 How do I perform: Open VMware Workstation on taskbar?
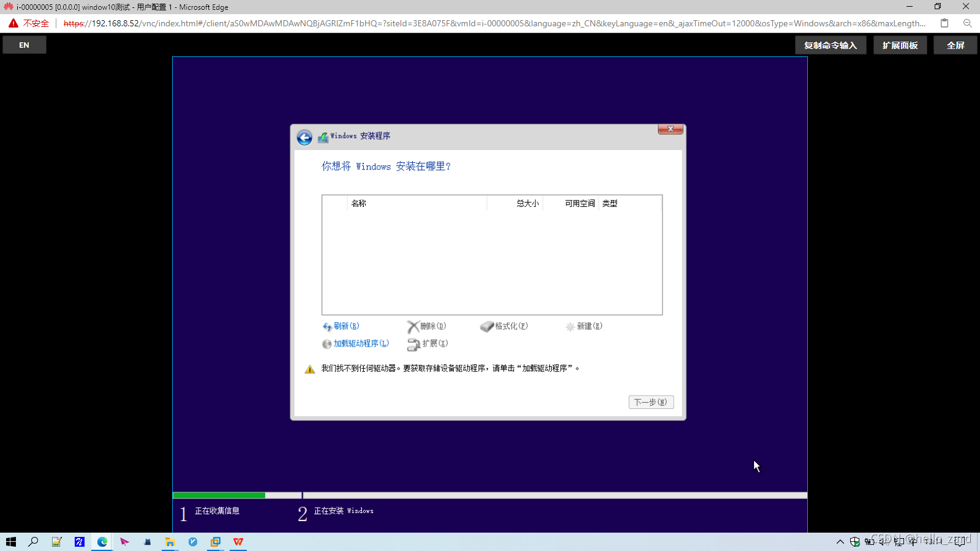click(216, 542)
